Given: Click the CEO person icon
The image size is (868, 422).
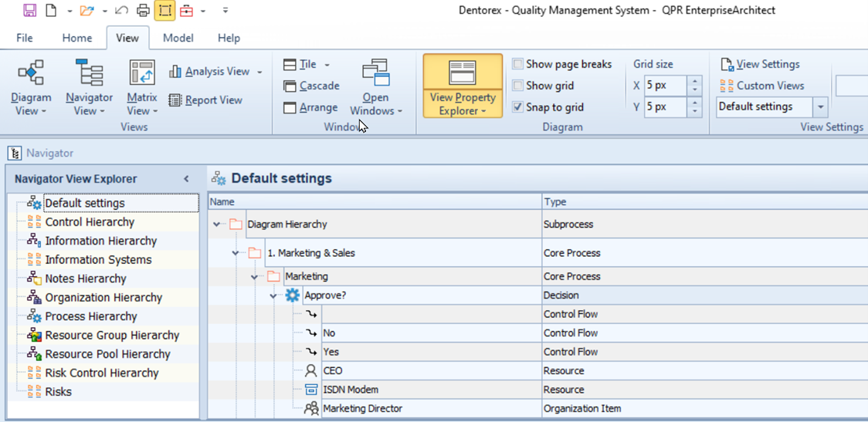Looking at the screenshot, I should click(x=311, y=370).
